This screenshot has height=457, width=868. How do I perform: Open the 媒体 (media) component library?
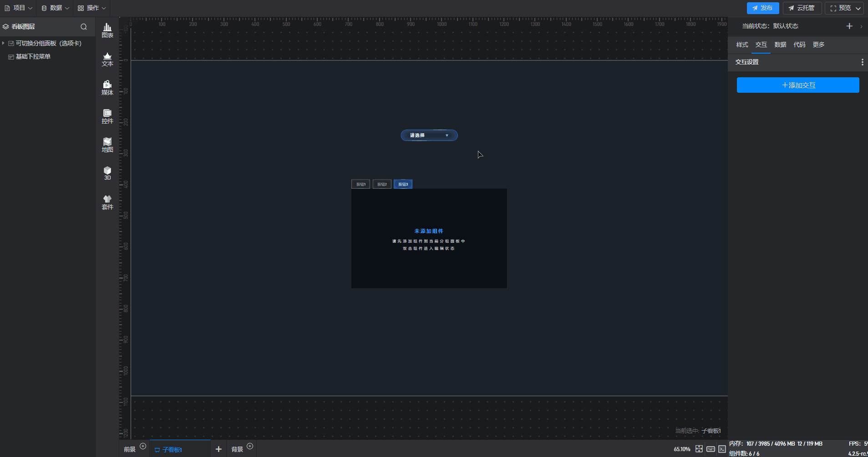pos(107,88)
